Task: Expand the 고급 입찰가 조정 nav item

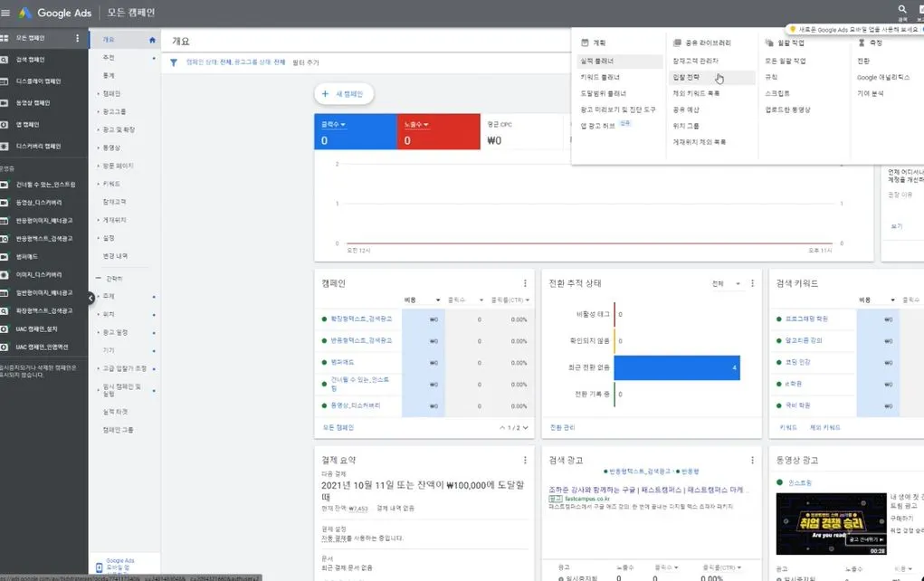Action: click(124, 368)
